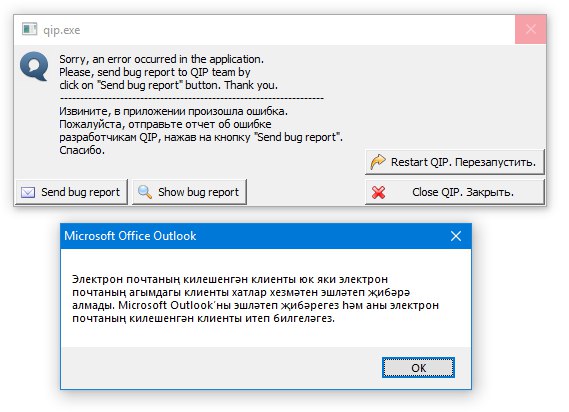
Task: Click the text 'Извините, в приложении произошла ошибка.'
Action: tap(173, 111)
